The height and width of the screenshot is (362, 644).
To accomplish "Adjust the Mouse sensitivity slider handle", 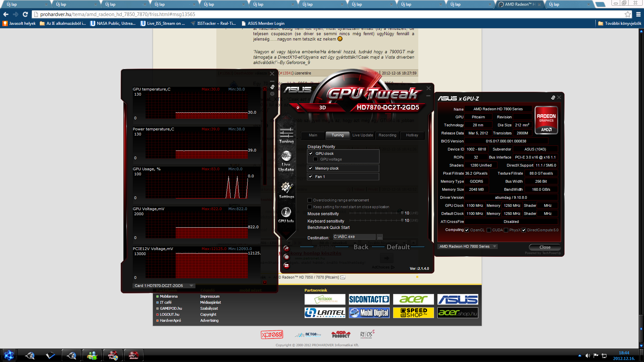I will coord(402,213).
